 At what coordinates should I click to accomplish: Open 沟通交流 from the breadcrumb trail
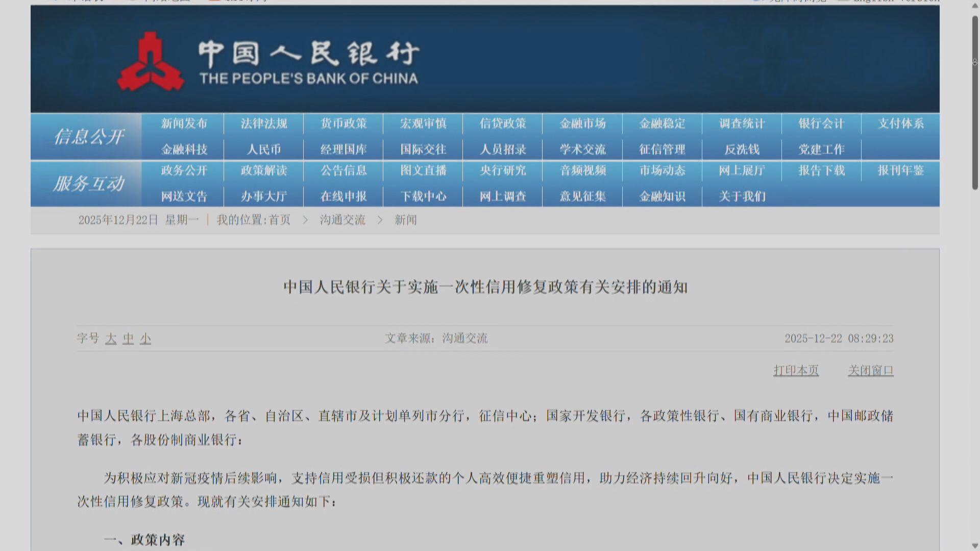click(341, 220)
